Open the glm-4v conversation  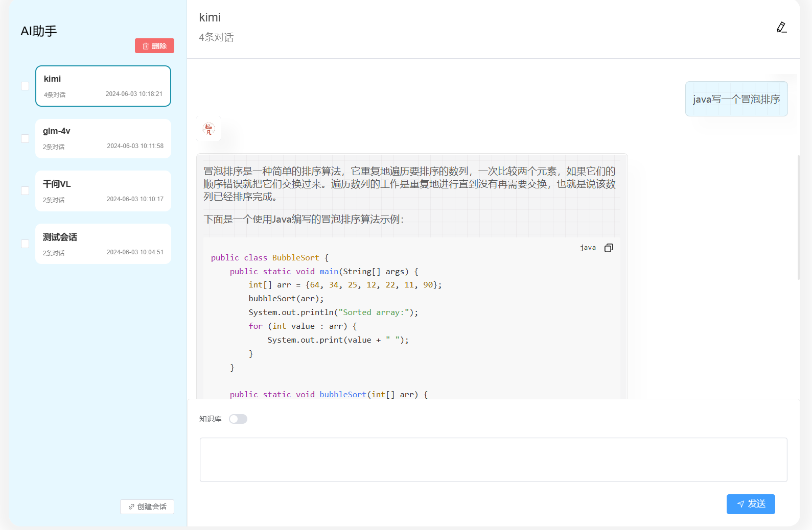coord(103,138)
